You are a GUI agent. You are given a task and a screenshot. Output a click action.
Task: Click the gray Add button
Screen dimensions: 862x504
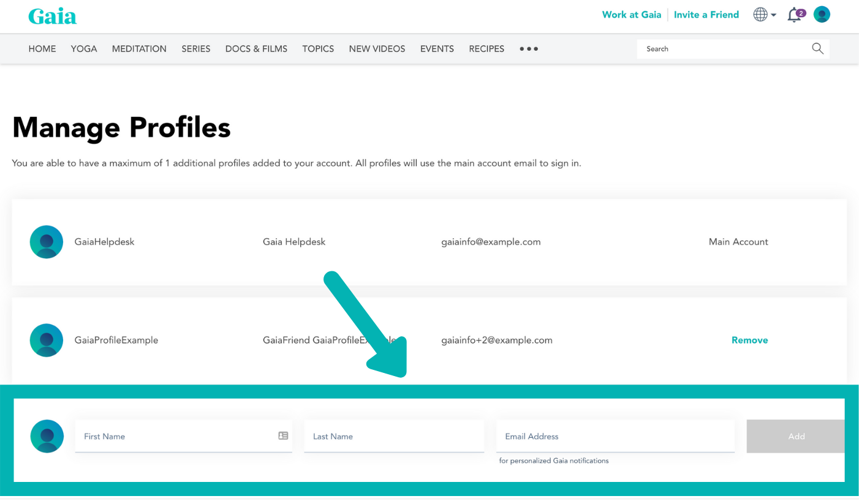coord(796,436)
